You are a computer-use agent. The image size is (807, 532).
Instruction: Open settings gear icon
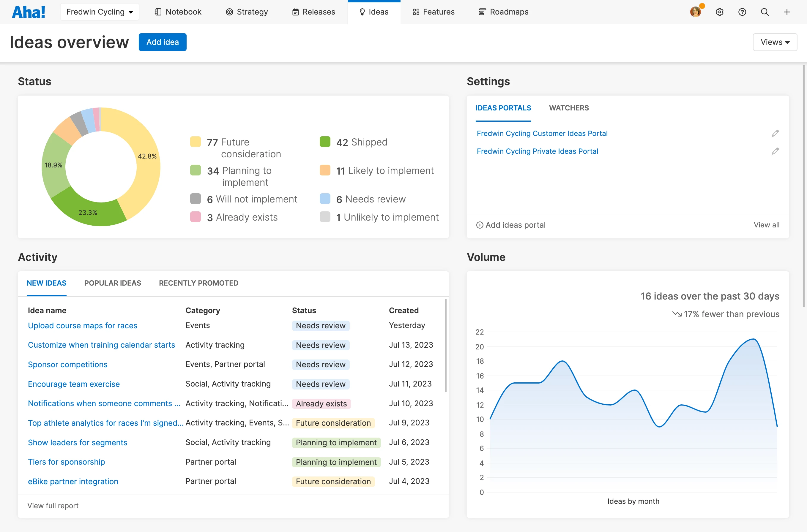click(719, 12)
